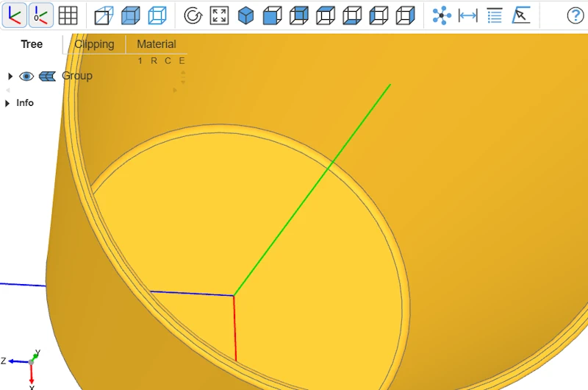Toggle axes at origin icon

41,15
